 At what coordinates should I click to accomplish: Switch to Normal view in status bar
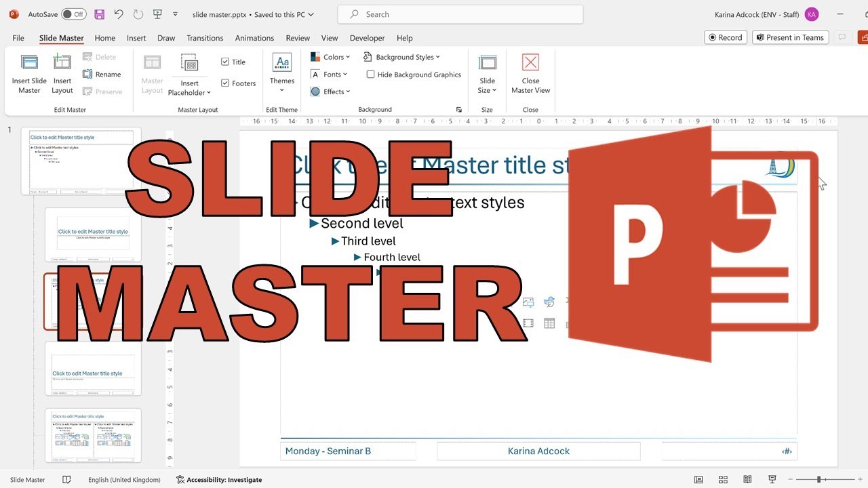(698, 479)
